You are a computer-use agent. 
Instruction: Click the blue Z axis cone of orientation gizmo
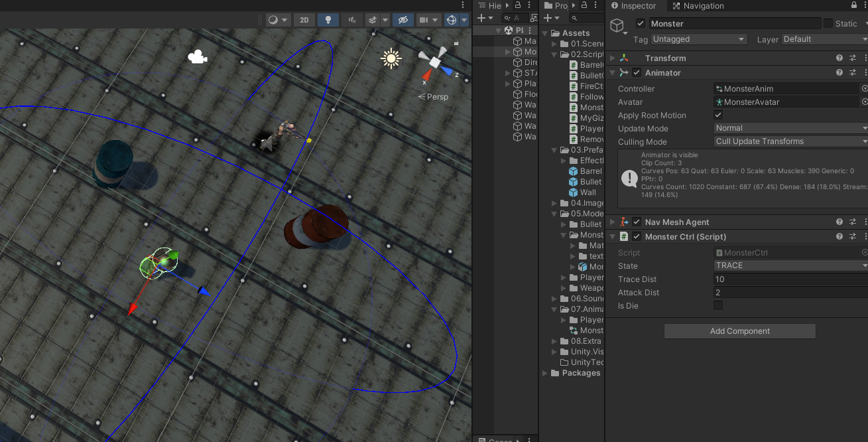[x=448, y=71]
